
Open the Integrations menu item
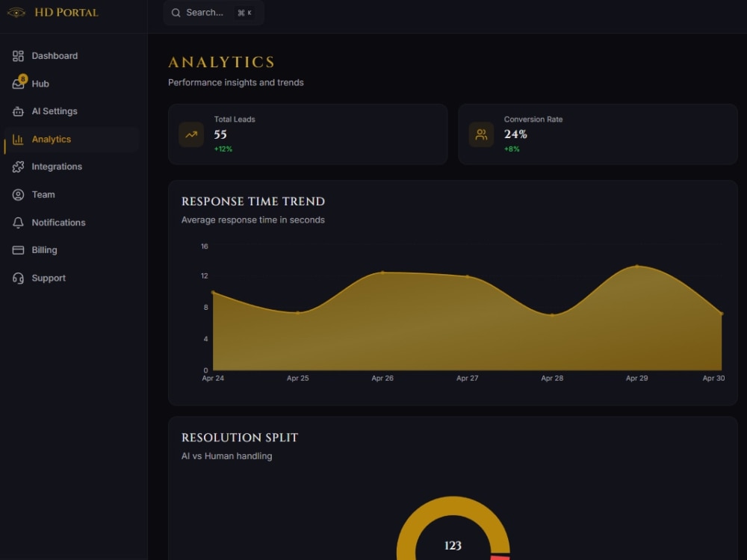click(x=72, y=167)
